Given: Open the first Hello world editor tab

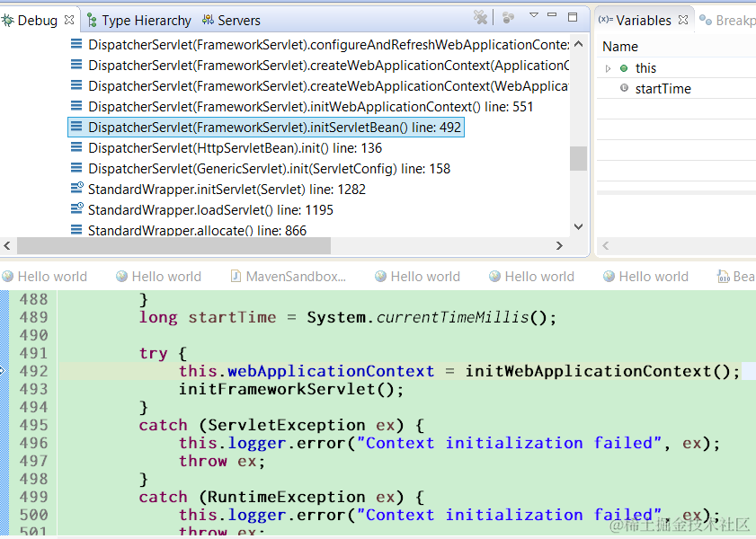Looking at the screenshot, I should coord(45,277).
